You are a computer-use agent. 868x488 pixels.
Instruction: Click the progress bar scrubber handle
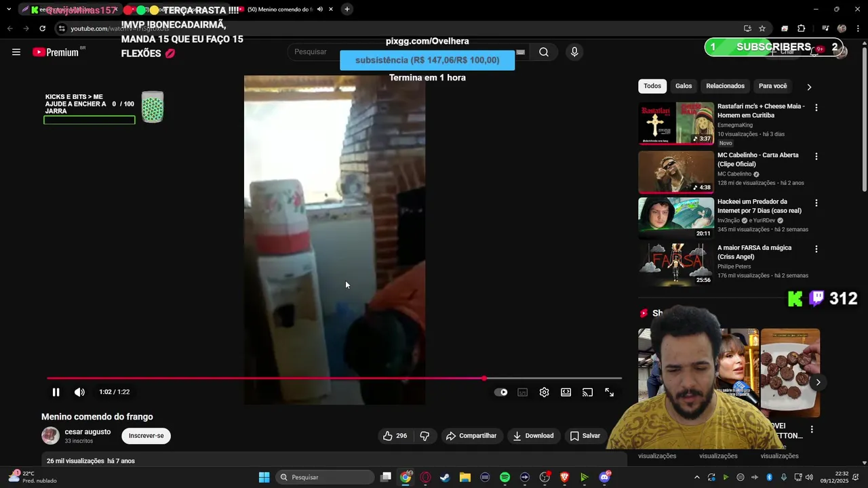[x=484, y=378]
